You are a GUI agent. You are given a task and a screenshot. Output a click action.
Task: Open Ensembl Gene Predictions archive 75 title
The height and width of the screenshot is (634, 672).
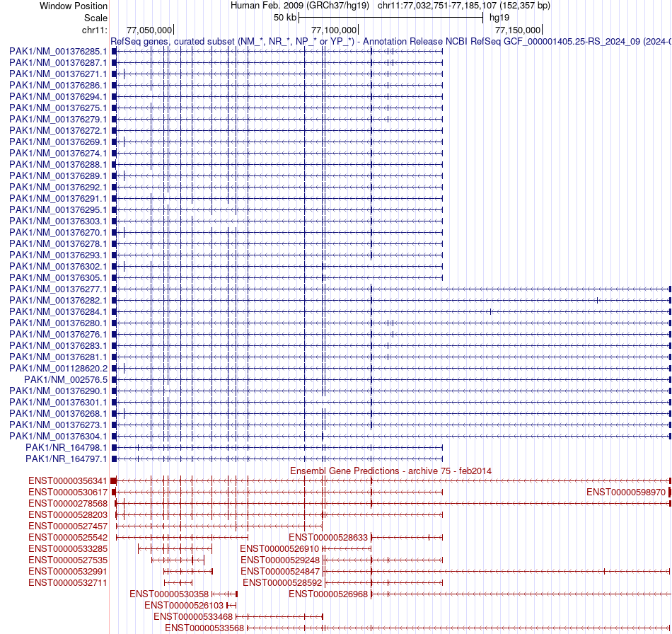391,471
